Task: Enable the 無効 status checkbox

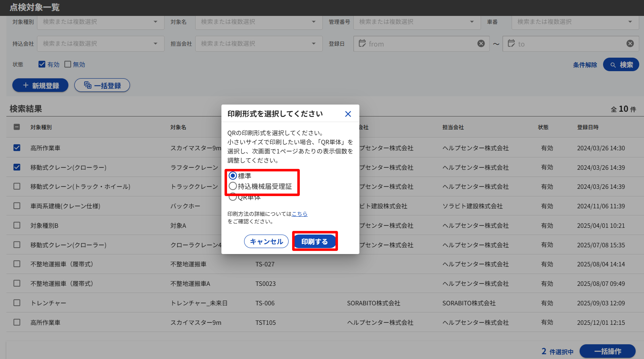Action: (68, 64)
